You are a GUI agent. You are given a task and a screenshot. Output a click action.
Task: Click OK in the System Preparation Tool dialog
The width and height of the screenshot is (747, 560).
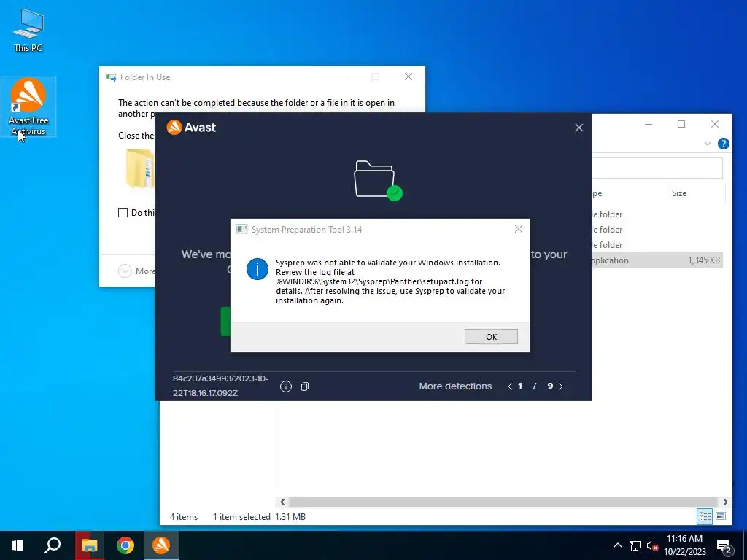click(491, 336)
